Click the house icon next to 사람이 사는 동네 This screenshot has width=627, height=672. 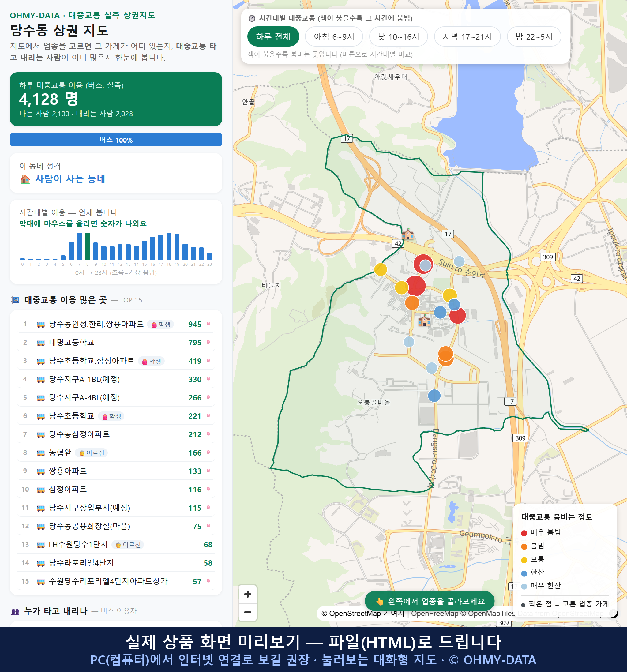click(25, 179)
